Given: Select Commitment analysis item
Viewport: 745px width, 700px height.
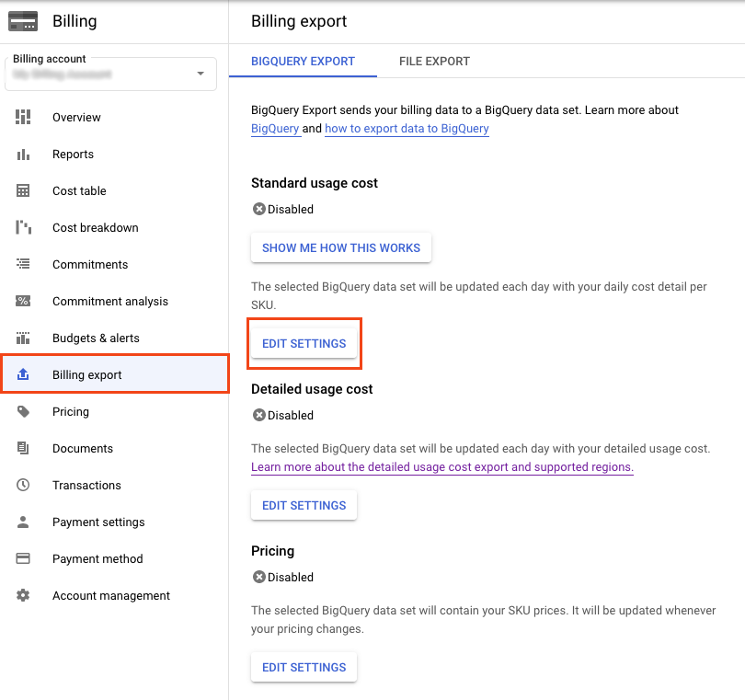Looking at the screenshot, I should [x=114, y=302].
